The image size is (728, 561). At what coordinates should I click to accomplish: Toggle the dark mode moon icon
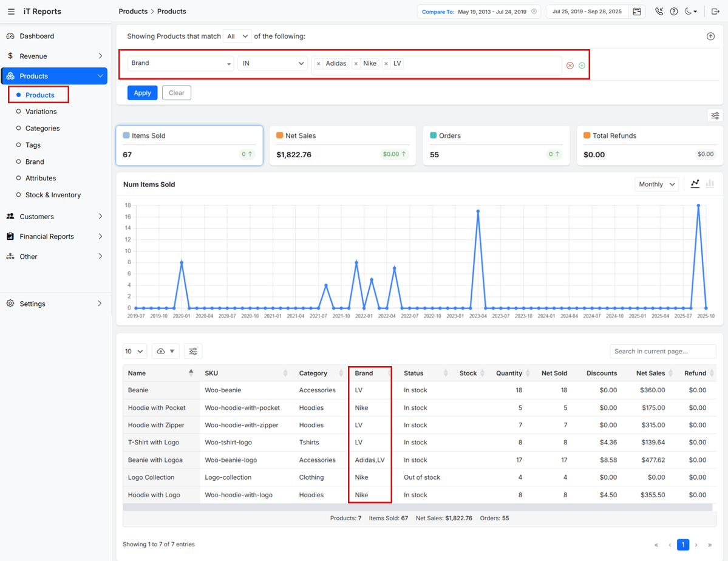tap(690, 12)
